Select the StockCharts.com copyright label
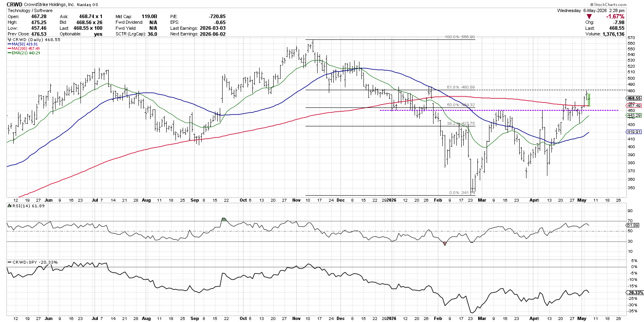The image size is (644, 322). coord(608,4)
